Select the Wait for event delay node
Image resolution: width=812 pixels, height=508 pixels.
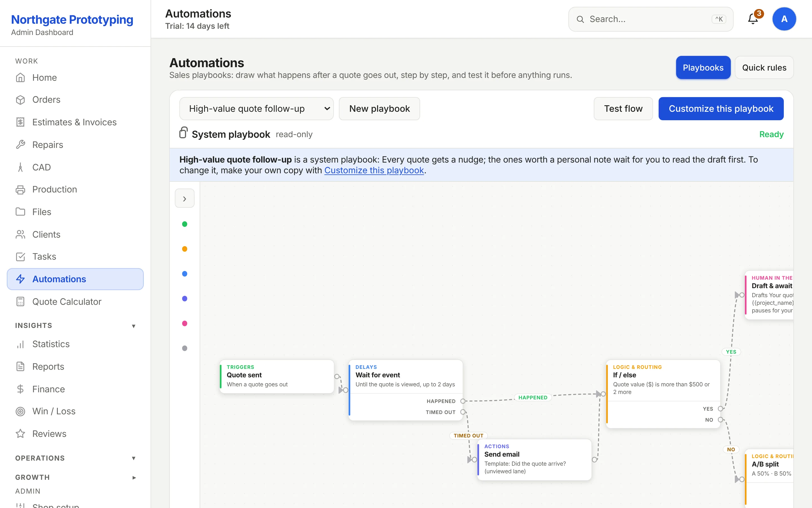(x=406, y=390)
